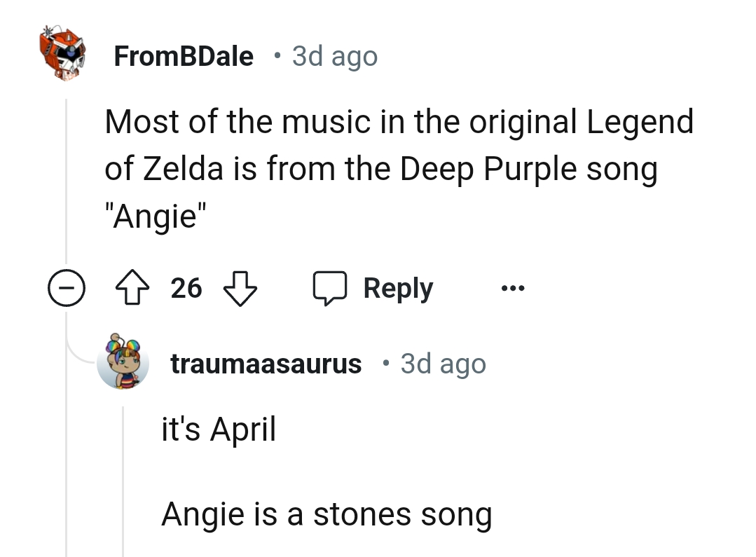Click the '3d ago' timestamp on traumaasaurus's reply
This screenshot has width=756, height=557.
(442, 362)
